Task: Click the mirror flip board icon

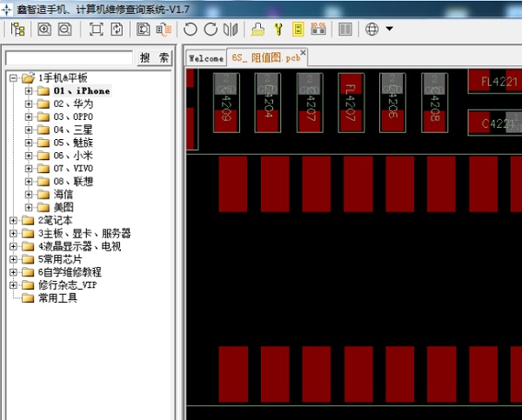Action: point(231,30)
